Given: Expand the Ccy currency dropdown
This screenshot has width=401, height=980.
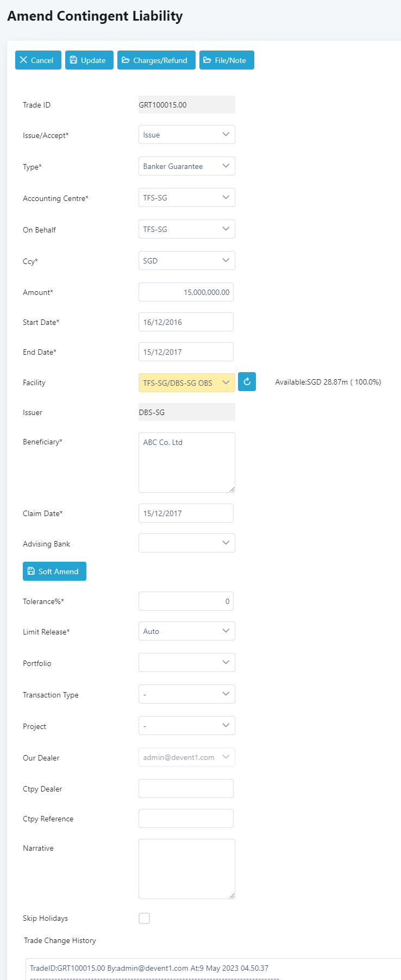Looking at the screenshot, I should tap(186, 261).
